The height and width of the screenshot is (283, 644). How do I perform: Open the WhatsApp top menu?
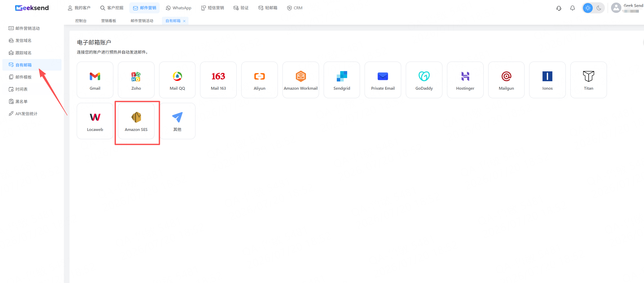click(178, 8)
